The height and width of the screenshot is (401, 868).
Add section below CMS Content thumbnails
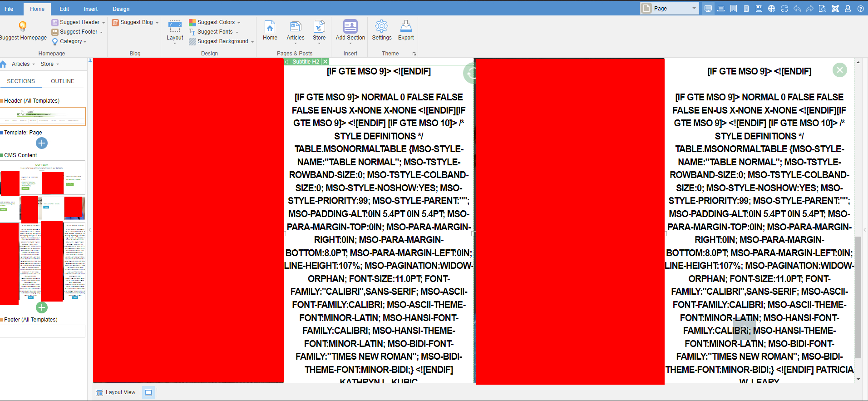point(42,307)
